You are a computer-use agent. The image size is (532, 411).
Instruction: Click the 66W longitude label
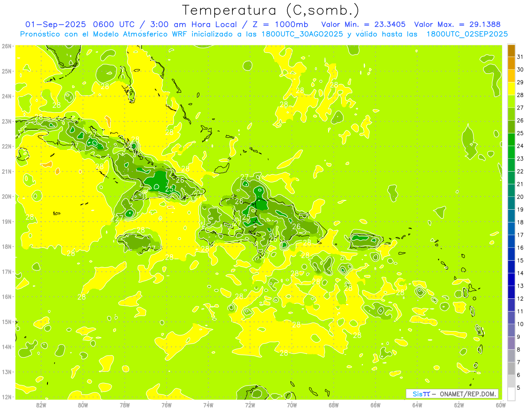tap(375, 405)
